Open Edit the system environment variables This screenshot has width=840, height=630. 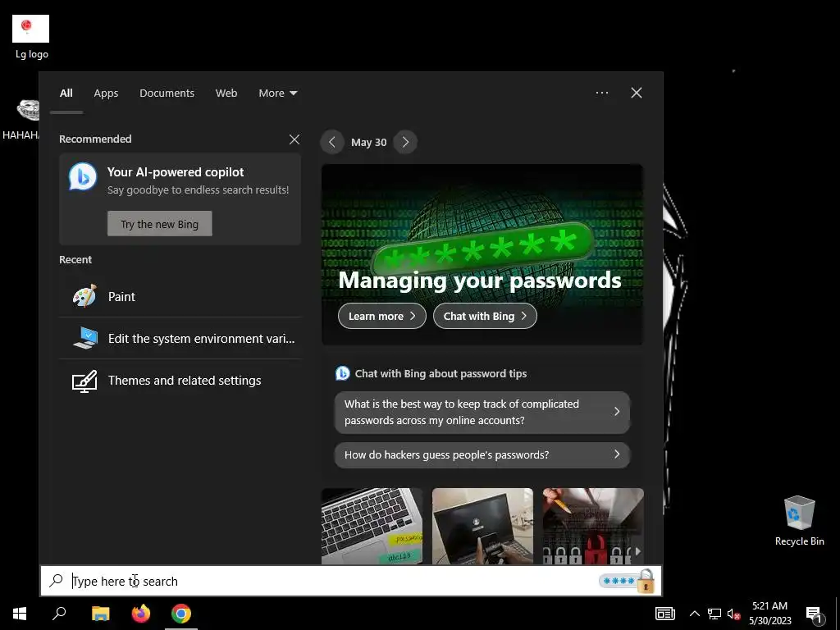180,338
